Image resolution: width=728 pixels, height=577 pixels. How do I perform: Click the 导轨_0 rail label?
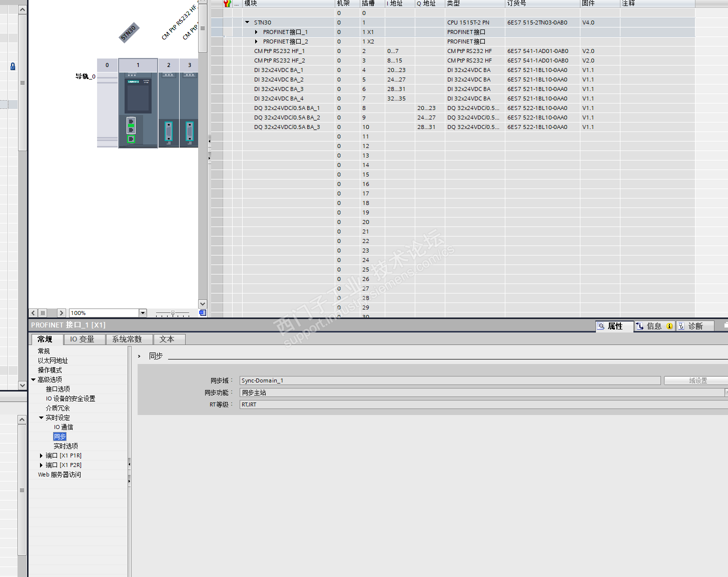[86, 76]
